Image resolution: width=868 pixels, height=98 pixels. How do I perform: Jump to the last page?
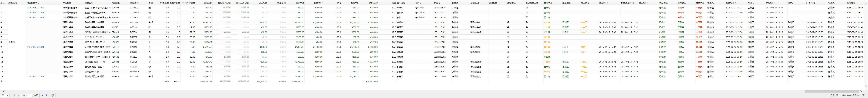click(x=47, y=96)
